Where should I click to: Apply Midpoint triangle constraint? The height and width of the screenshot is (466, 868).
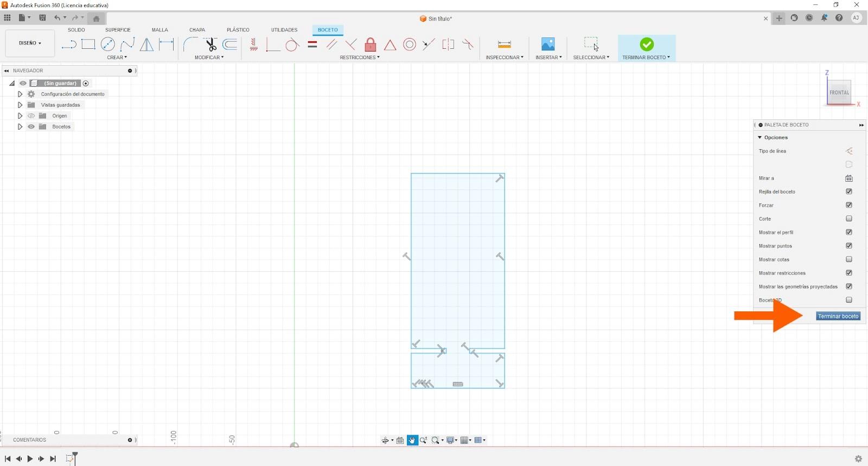point(390,44)
